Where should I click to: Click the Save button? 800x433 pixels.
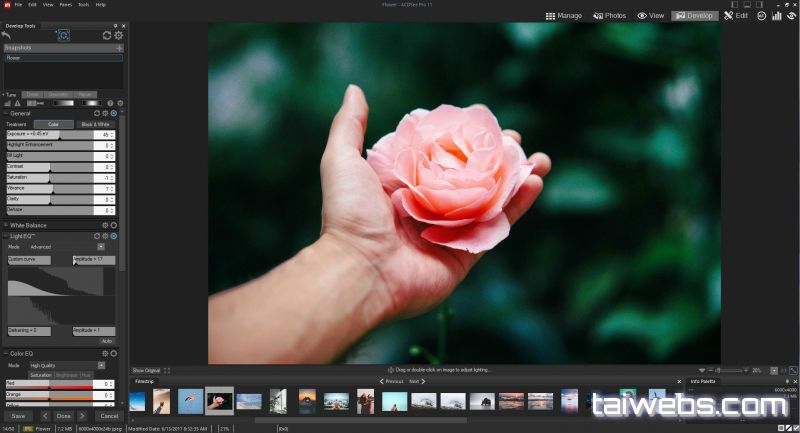click(x=18, y=416)
